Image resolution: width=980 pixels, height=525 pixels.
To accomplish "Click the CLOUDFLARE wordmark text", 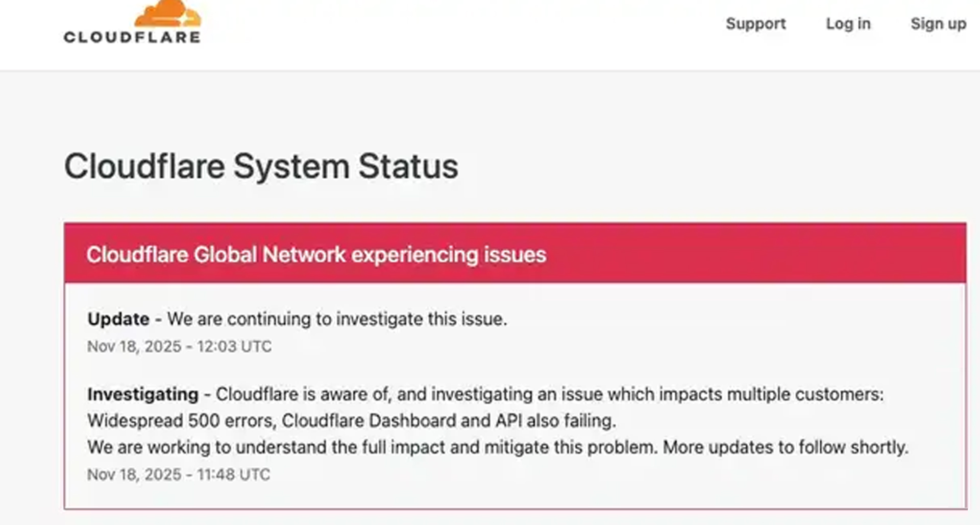I will (132, 37).
